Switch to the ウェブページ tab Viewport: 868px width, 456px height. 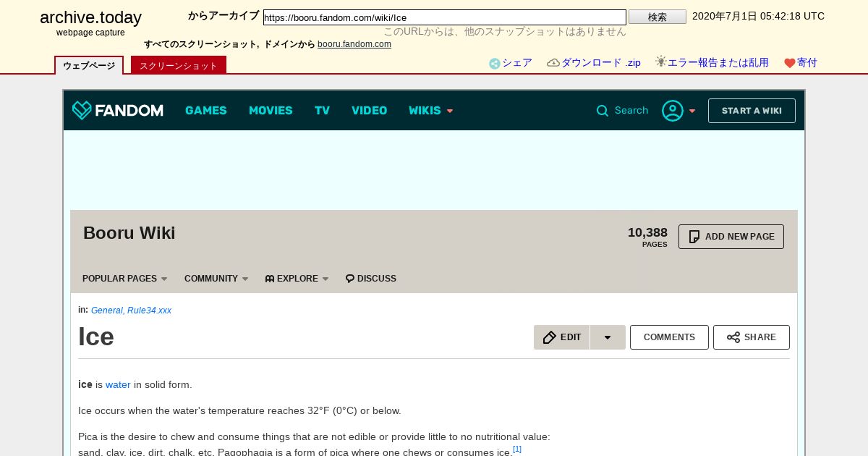tap(89, 65)
